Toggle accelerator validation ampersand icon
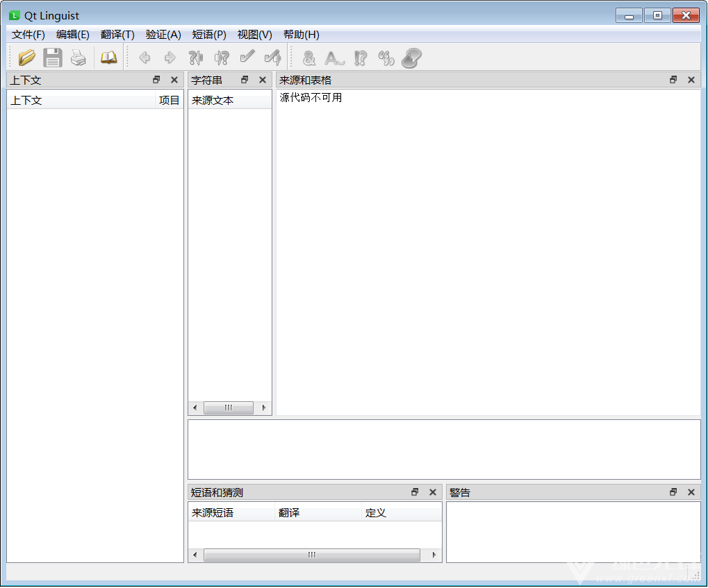Viewport: 708px width, 588px height. point(309,58)
